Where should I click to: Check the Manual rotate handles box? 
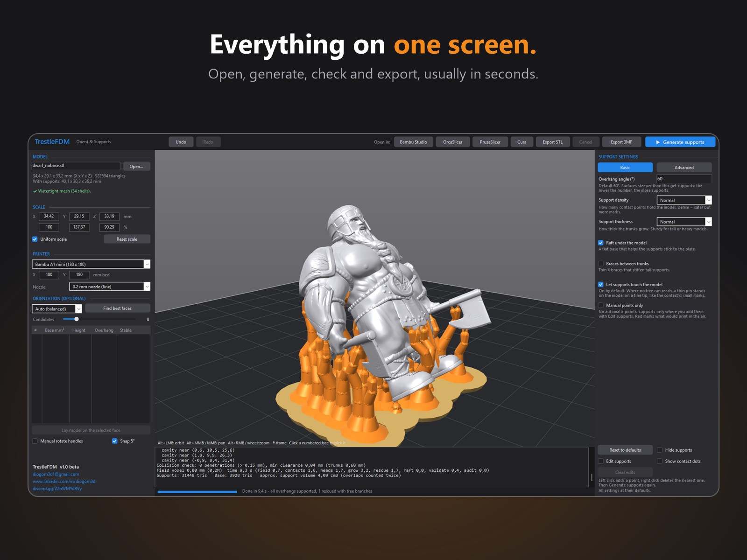tap(35, 441)
